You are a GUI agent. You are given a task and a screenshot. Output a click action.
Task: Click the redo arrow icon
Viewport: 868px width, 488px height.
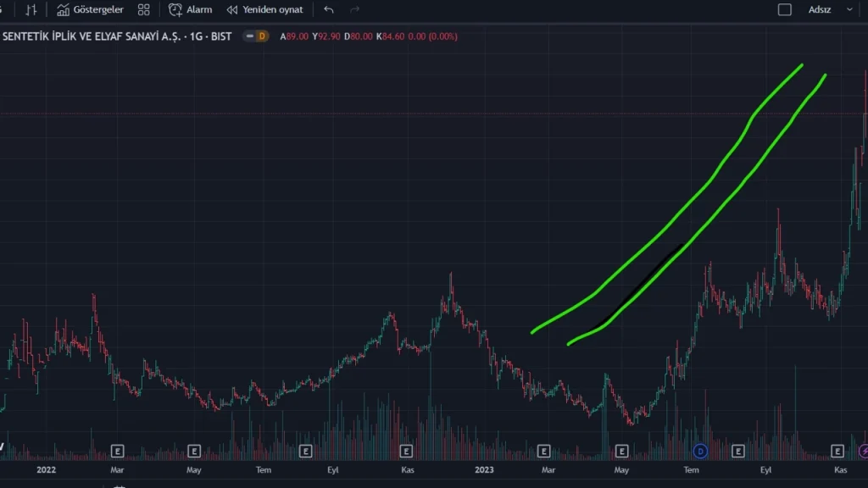(353, 10)
